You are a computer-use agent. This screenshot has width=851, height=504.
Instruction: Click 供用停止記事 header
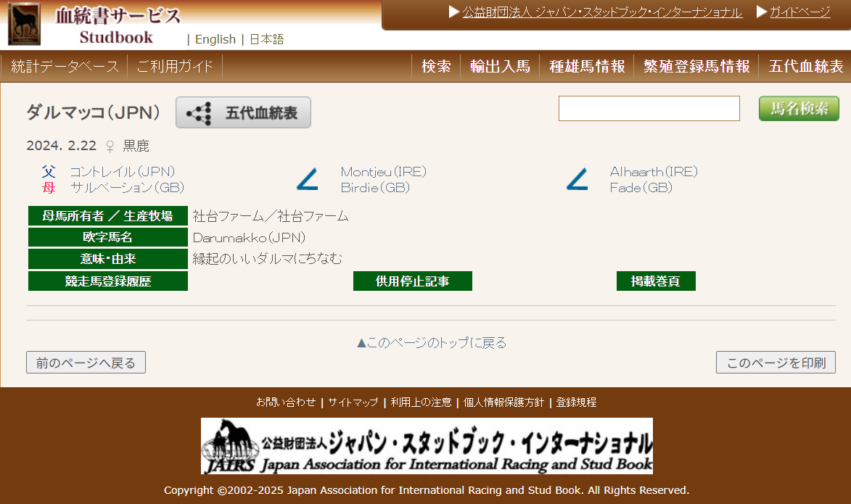(x=413, y=281)
